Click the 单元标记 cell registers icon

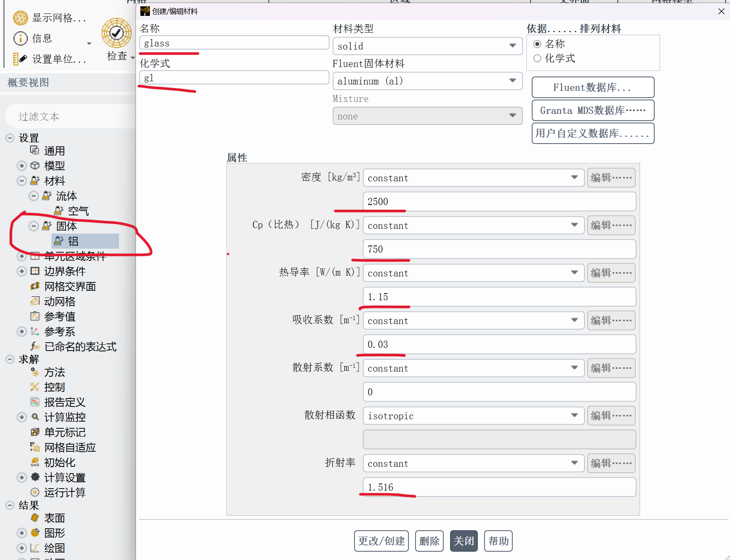pos(35,432)
